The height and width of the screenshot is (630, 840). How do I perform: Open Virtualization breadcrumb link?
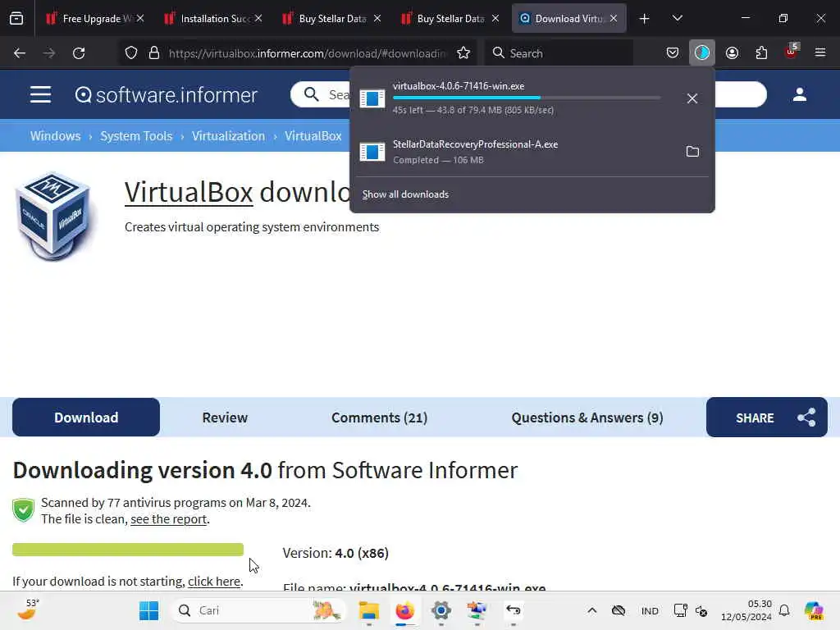coord(228,136)
